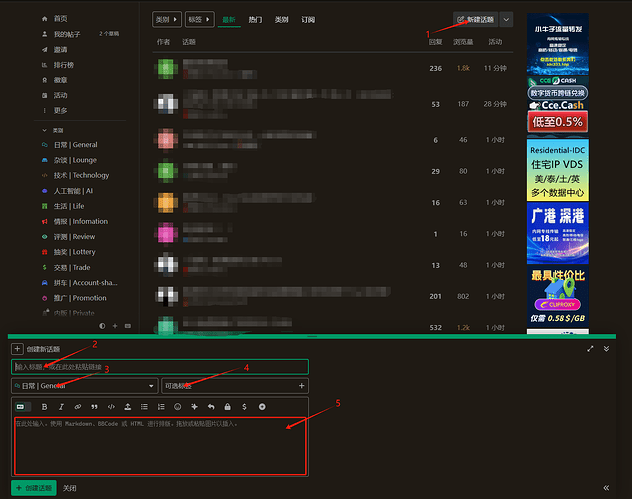Collapse the 类别 categories section
Screen dimensions: 632x499
[x=53, y=130]
